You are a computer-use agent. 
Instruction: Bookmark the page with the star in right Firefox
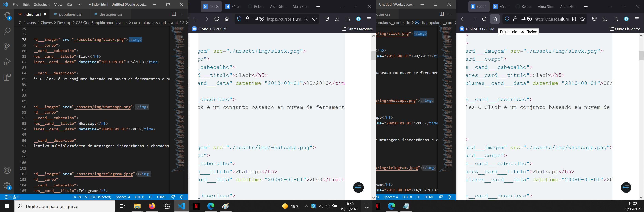point(582,19)
